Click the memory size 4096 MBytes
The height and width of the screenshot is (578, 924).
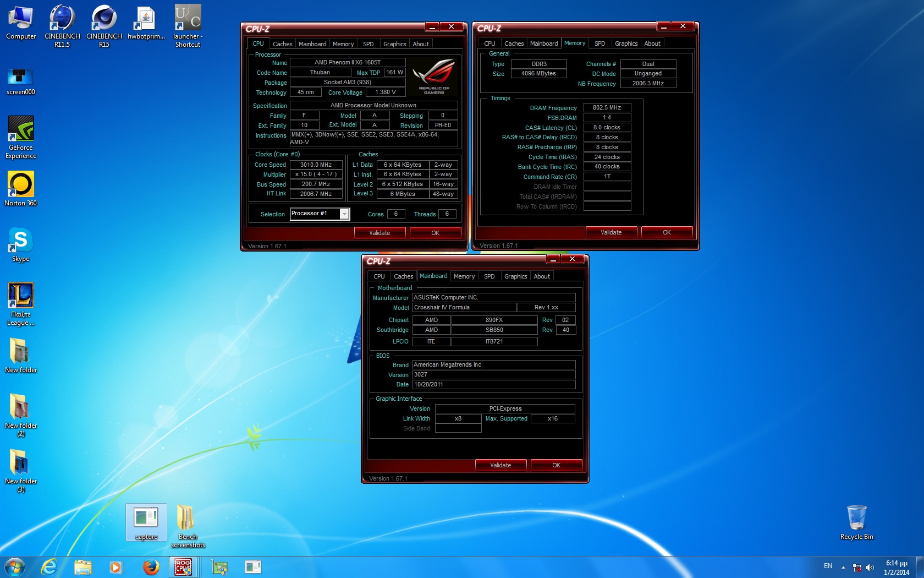[x=538, y=73]
